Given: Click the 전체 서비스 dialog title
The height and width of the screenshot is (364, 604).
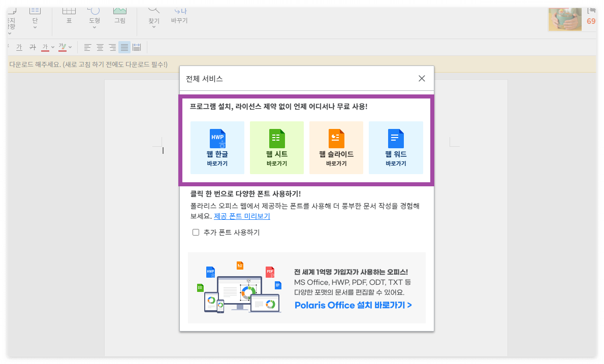Looking at the screenshot, I should [x=204, y=79].
